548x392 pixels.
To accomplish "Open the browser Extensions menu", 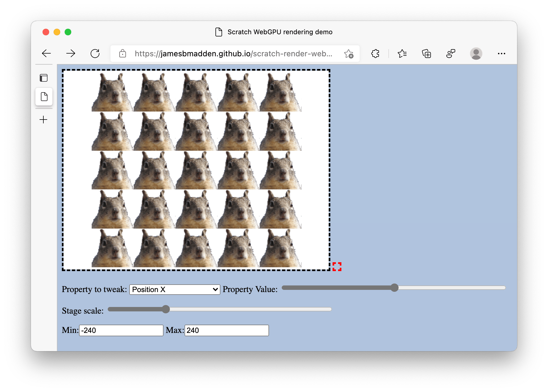I will [x=376, y=54].
